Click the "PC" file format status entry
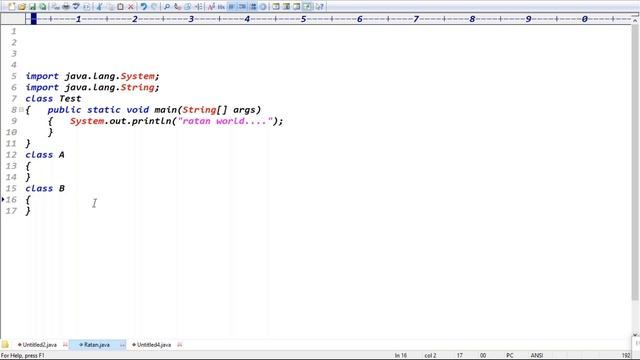 click(x=509, y=356)
